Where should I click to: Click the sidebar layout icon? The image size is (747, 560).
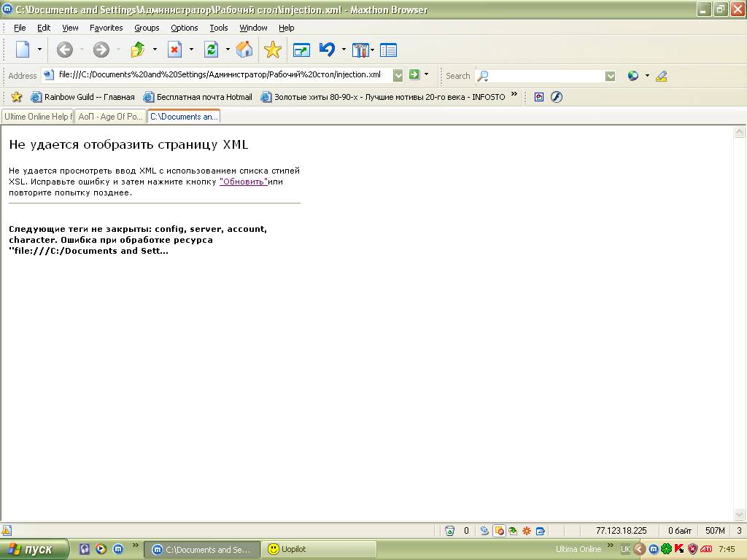(x=388, y=50)
